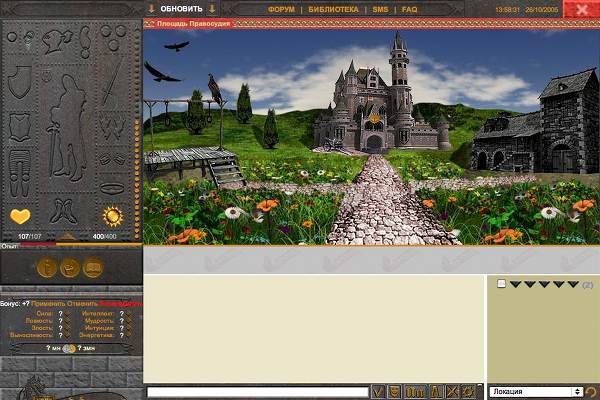Open the mask smileys icon in chat
The width and height of the screenshot is (600, 400).
(x=395, y=392)
